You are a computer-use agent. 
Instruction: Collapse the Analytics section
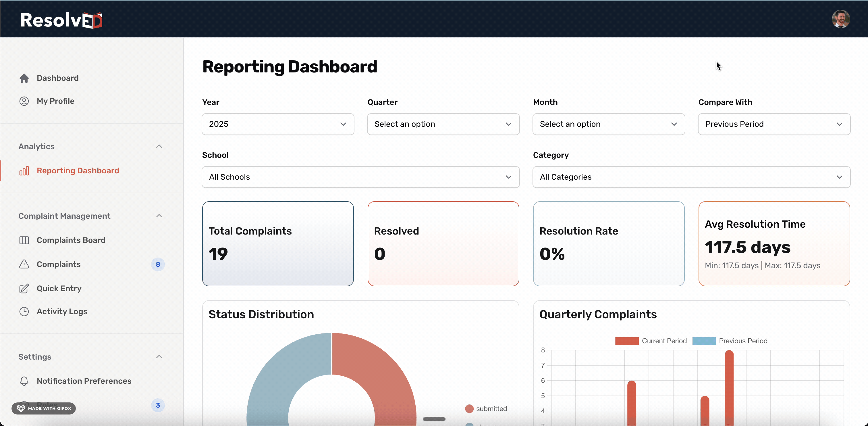click(x=159, y=146)
